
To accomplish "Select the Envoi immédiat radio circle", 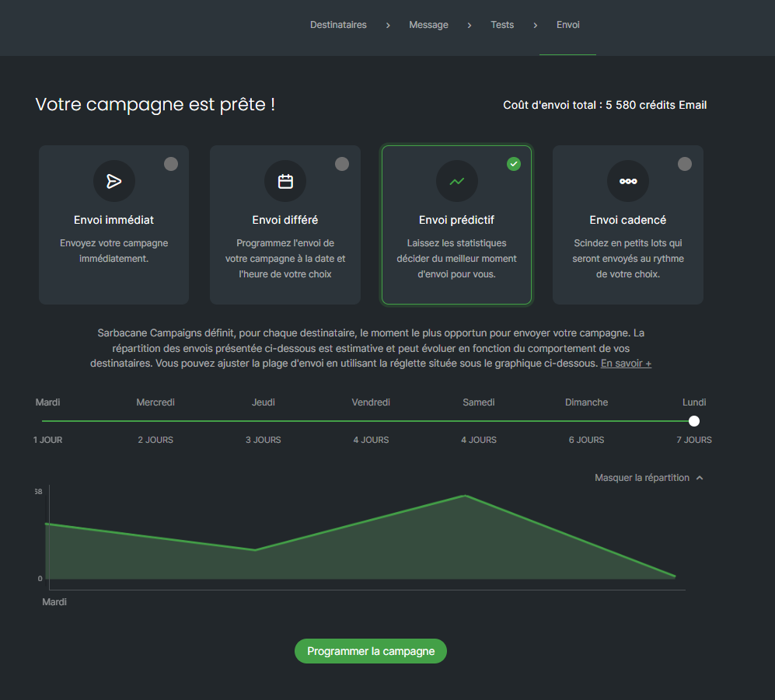I will pyautogui.click(x=171, y=164).
